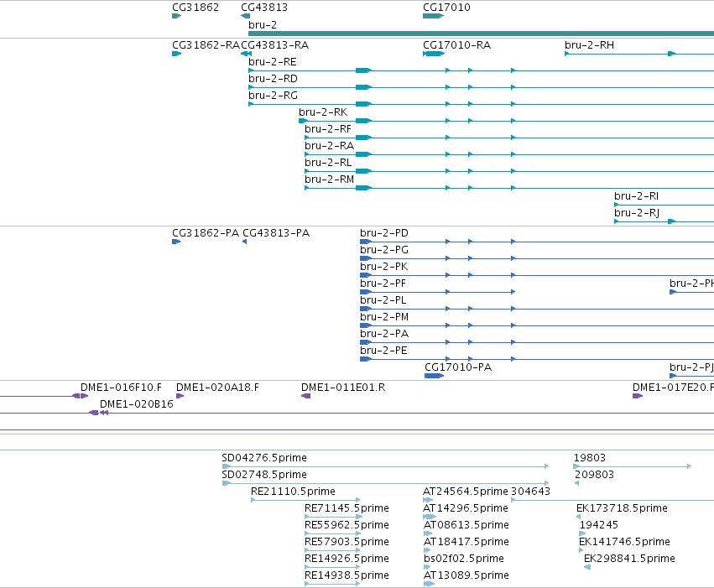The image size is (714, 588).
Task: Select the CG31862-RA transcript label
Action: (206, 45)
